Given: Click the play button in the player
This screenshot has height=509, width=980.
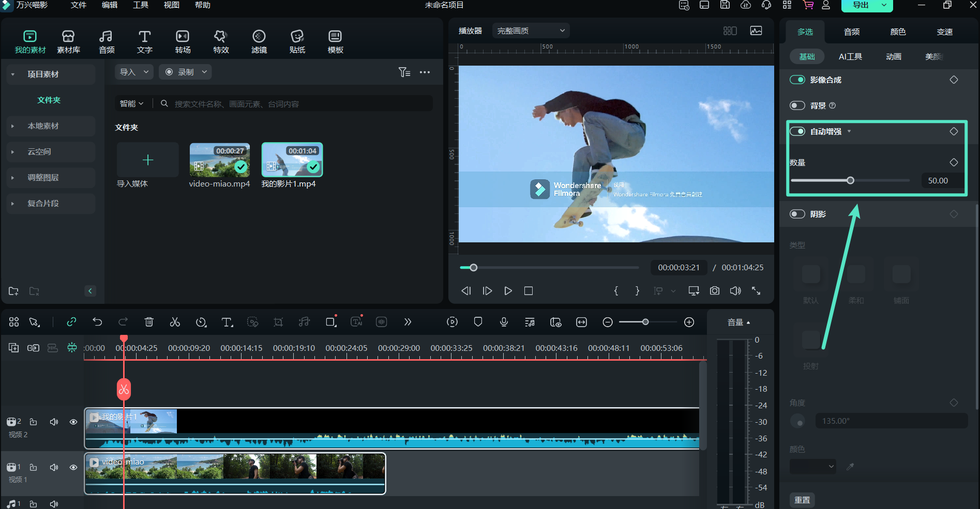Looking at the screenshot, I should click(508, 291).
